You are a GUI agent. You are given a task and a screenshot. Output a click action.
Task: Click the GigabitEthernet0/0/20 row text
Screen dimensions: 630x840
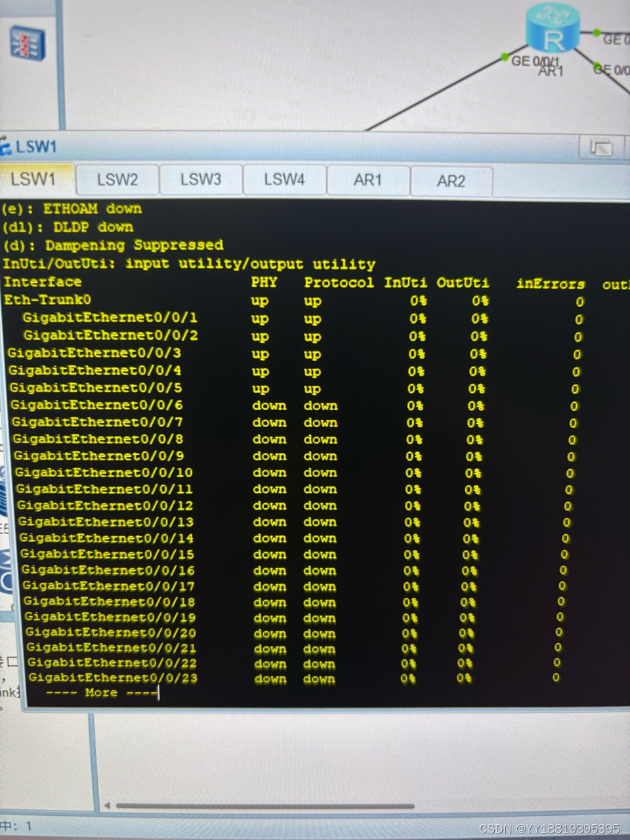coord(111,633)
